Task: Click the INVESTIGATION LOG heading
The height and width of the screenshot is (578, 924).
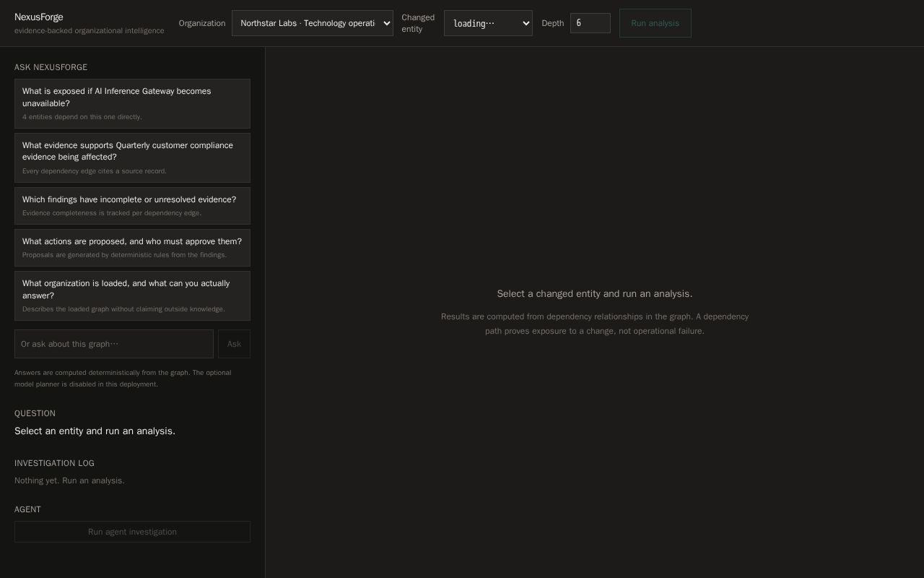Action: pyautogui.click(x=54, y=463)
